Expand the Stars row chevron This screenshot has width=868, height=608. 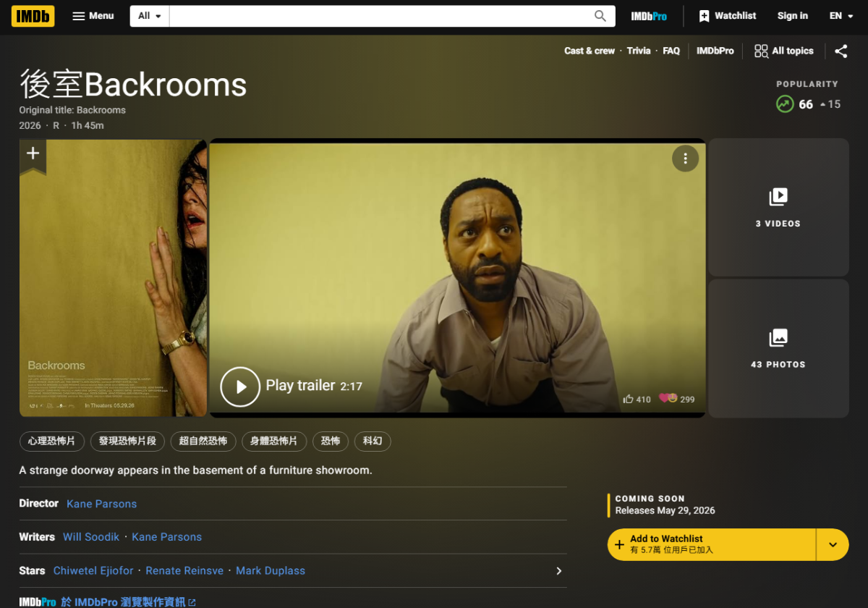pyautogui.click(x=558, y=570)
